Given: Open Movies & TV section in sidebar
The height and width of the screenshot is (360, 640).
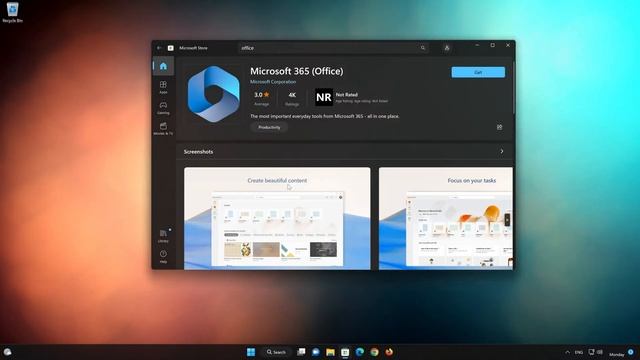Looking at the screenshot, I should pyautogui.click(x=163, y=129).
